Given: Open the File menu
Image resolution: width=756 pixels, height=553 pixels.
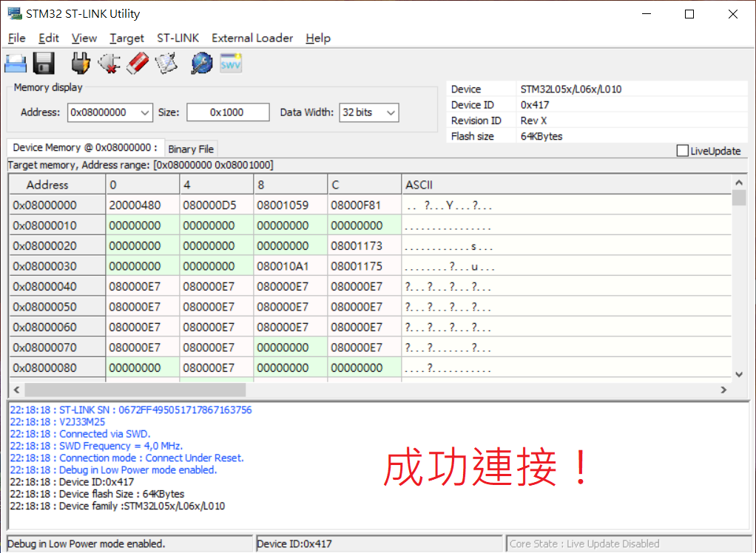Looking at the screenshot, I should (17, 38).
